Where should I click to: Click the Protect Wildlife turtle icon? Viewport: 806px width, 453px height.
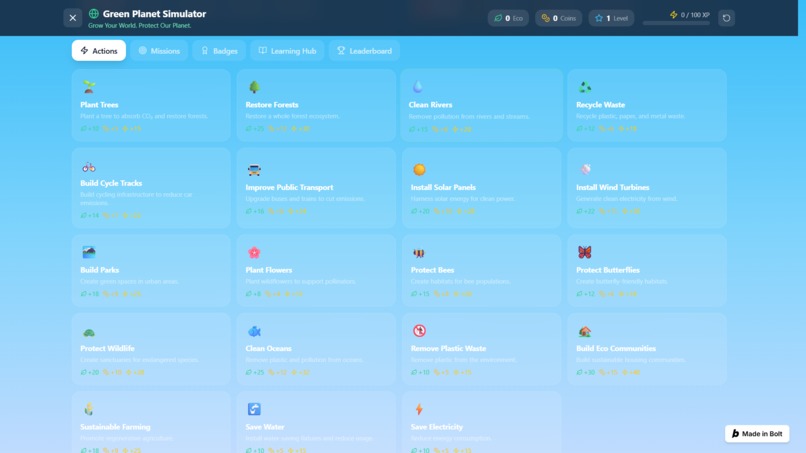pyautogui.click(x=89, y=332)
